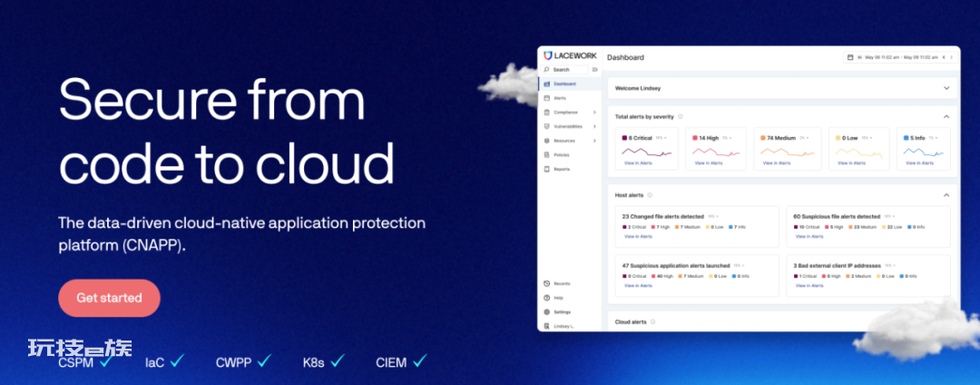This screenshot has height=385, width=980.
Task: Click View in Alerts under 14 High
Action: 708,163
